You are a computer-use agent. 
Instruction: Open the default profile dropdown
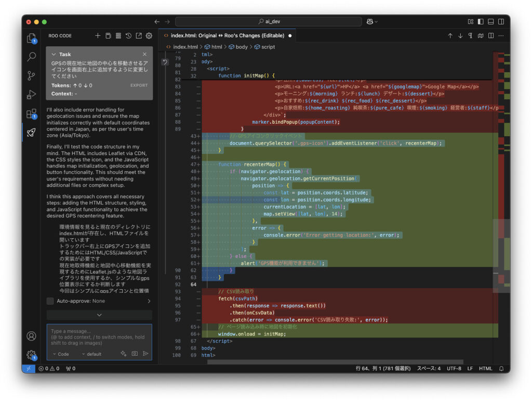tap(91, 354)
